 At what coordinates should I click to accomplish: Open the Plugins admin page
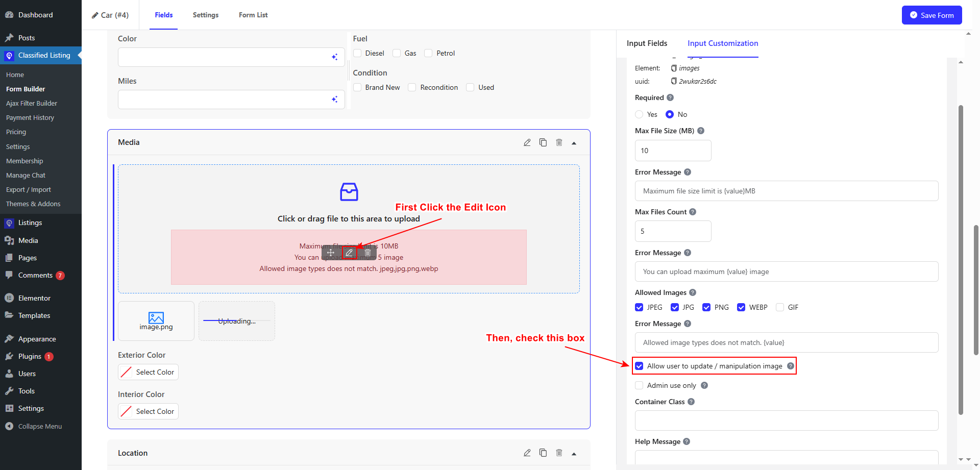(x=30, y=356)
